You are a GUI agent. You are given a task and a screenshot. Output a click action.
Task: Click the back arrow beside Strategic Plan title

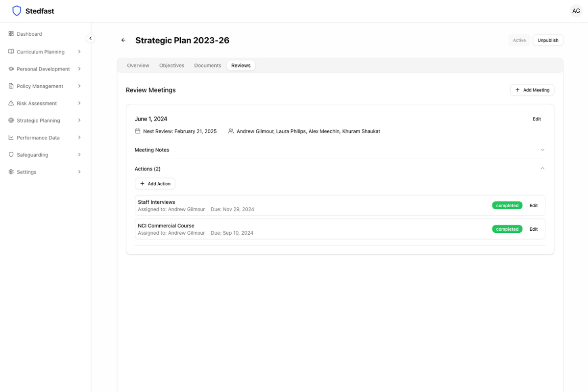click(x=123, y=40)
